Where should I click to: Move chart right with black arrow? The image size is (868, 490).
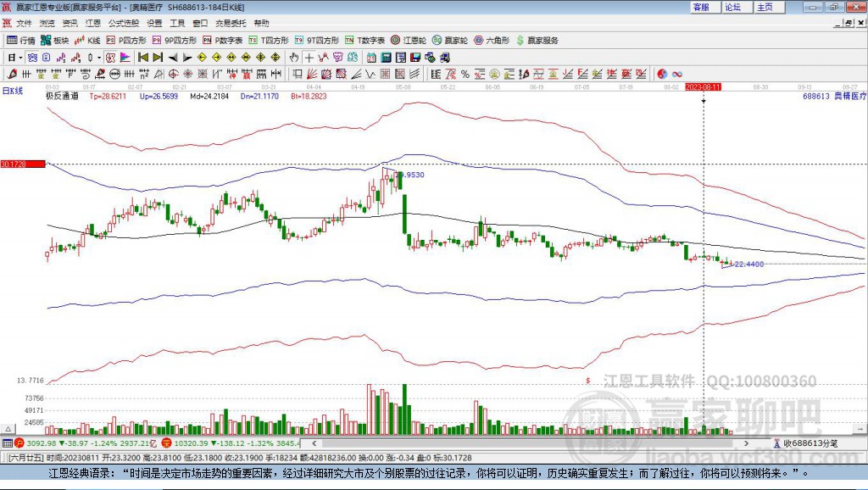point(187,58)
